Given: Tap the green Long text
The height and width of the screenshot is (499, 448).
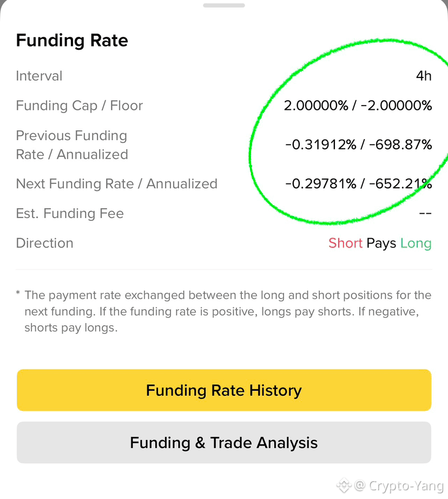Looking at the screenshot, I should 416,244.
